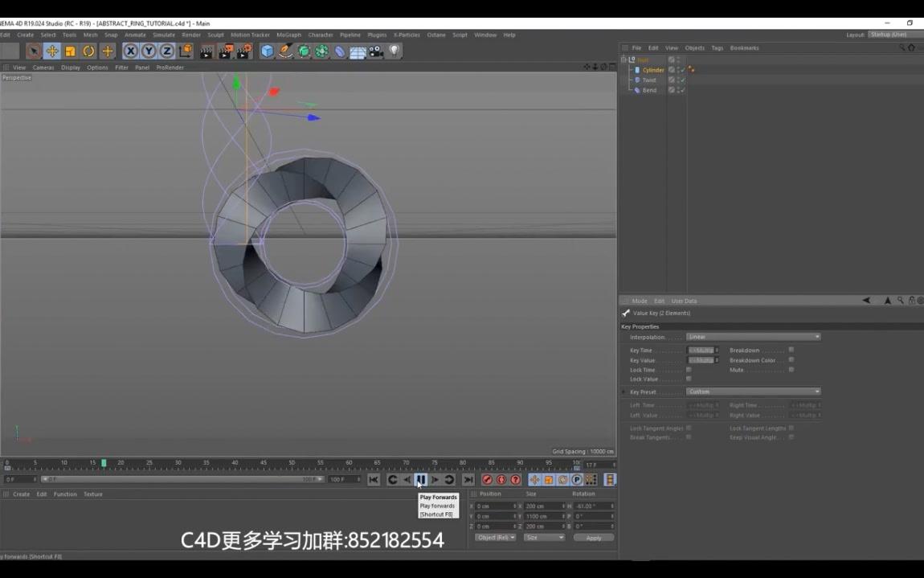Open the Interpolation dropdown set to Linear
Image resolution: width=924 pixels, height=578 pixels.
coord(753,337)
